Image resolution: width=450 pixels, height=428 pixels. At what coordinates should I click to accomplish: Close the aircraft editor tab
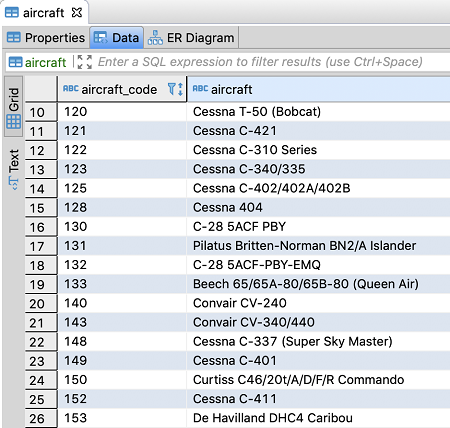point(77,13)
